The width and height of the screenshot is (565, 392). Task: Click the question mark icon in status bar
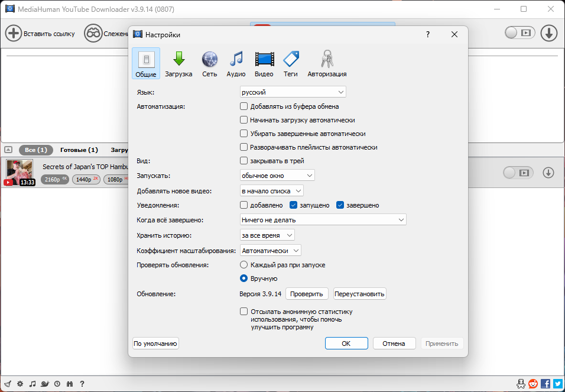click(x=82, y=384)
